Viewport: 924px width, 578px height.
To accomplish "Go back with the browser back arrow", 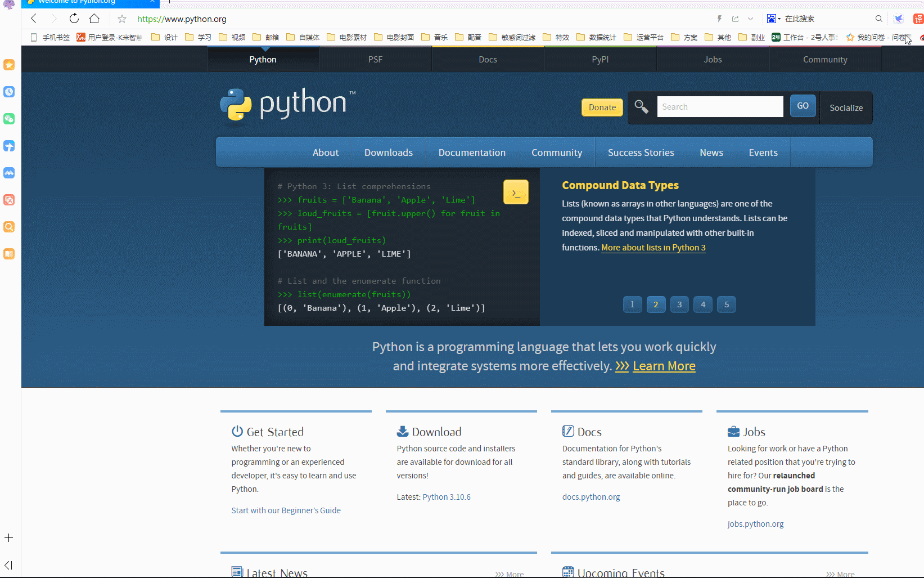I will [34, 19].
